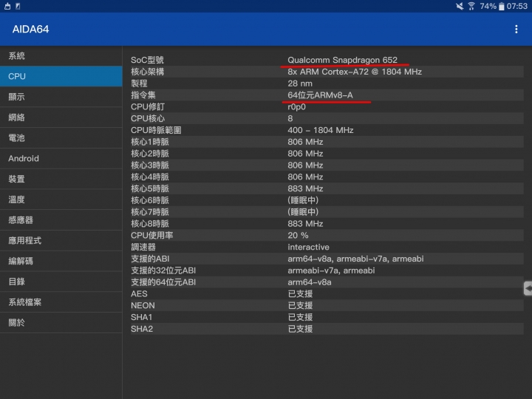Tap the 指令集 label
532x399 pixels.
pyautogui.click(x=143, y=95)
